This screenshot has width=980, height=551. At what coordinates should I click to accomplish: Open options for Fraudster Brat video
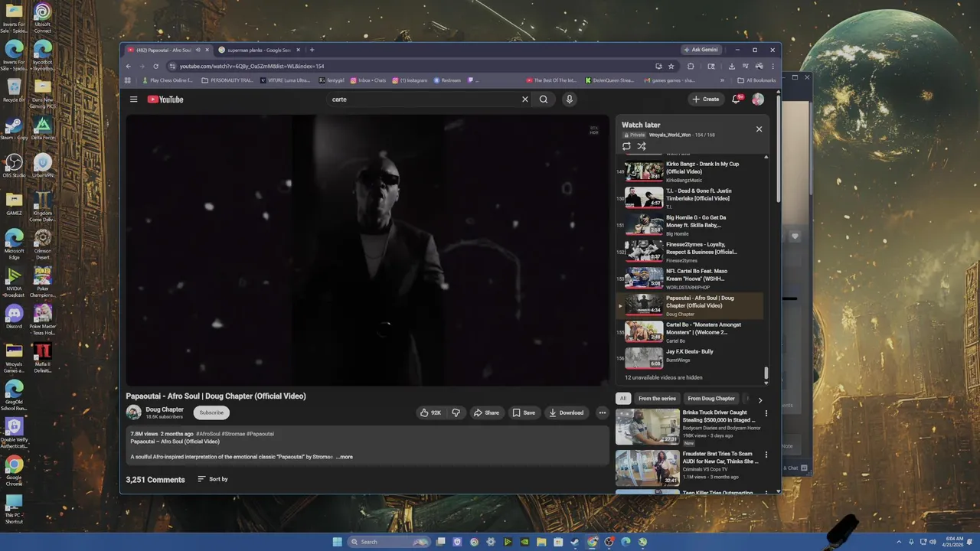[766, 455]
